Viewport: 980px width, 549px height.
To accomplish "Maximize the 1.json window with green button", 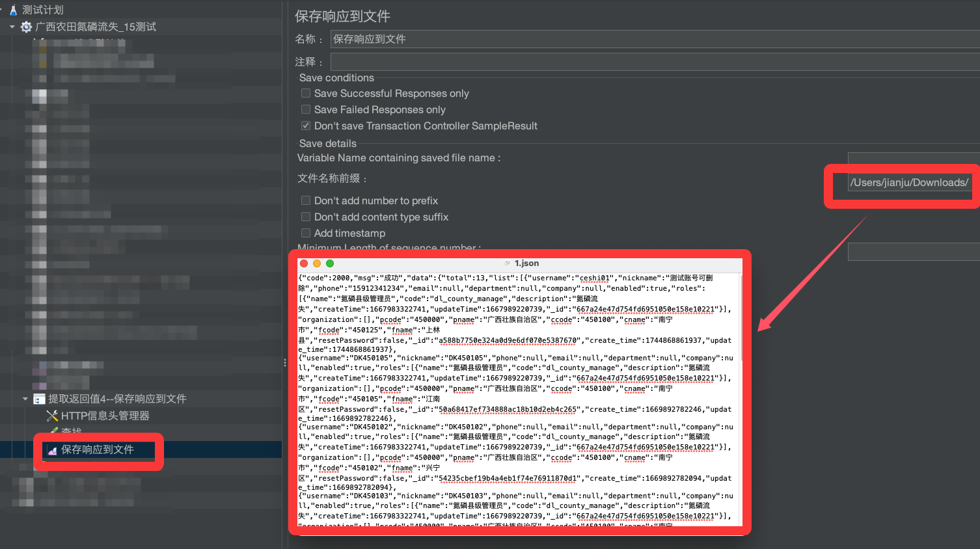I will tap(330, 263).
